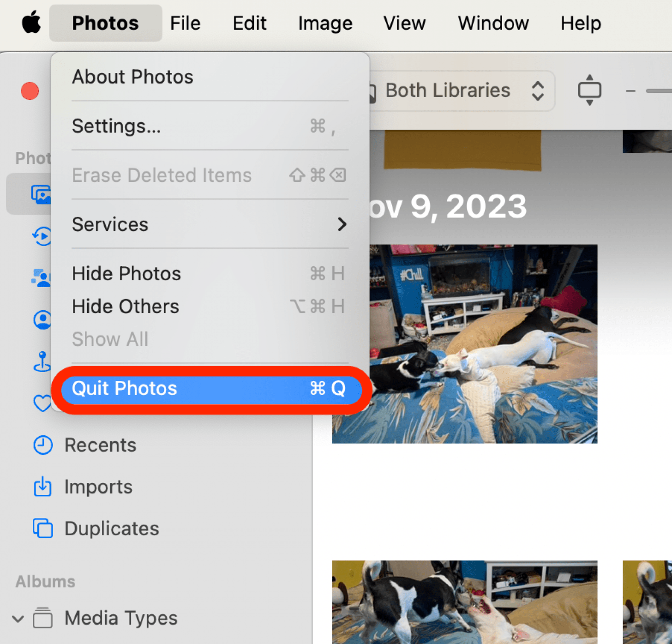Click the Places map pin icon

pos(42,361)
